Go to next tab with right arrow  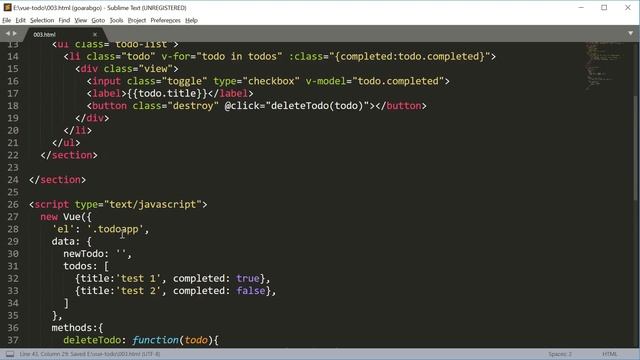[x=14, y=33]
